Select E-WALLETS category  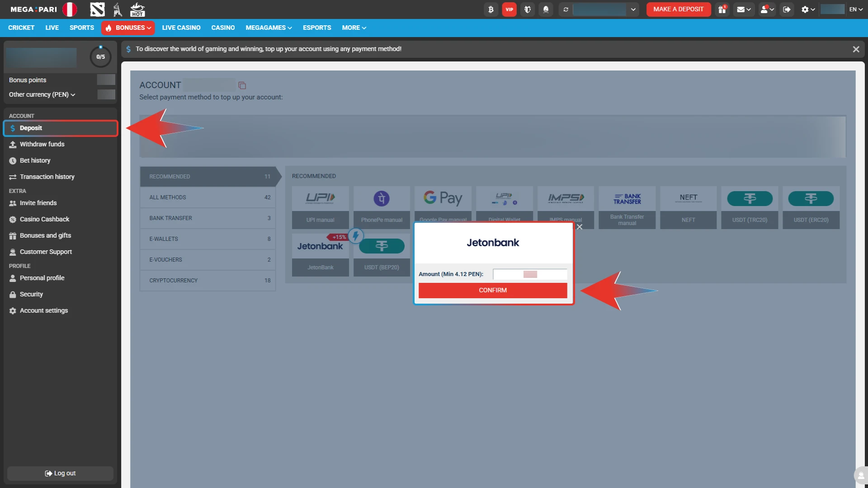(208, 239)
